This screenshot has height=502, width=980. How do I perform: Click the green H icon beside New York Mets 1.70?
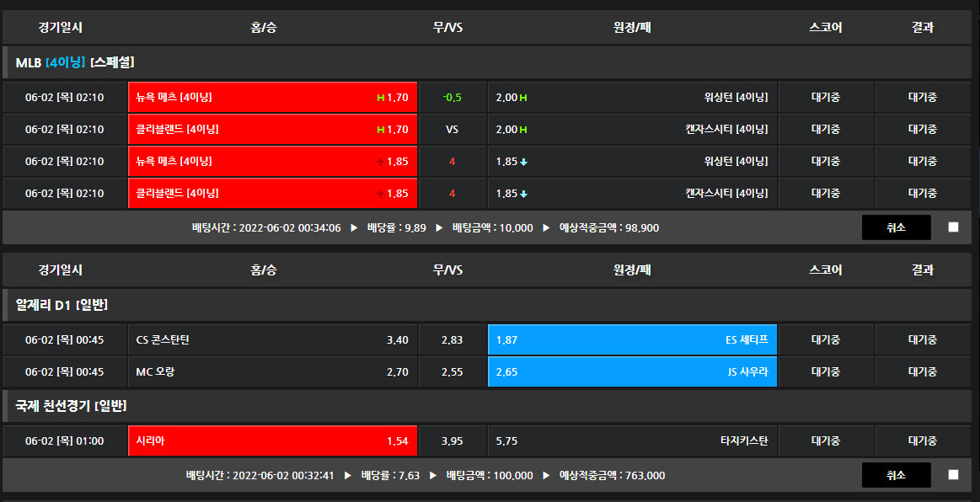point(381,98)
